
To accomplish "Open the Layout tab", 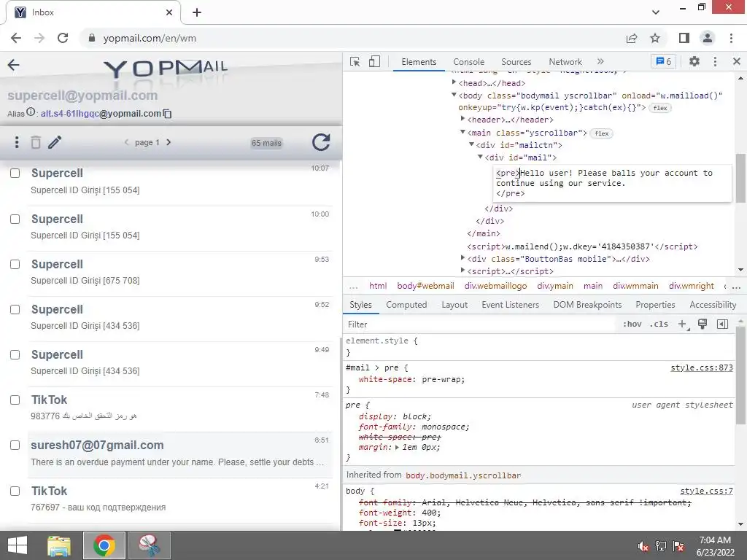I will [454, 305].
